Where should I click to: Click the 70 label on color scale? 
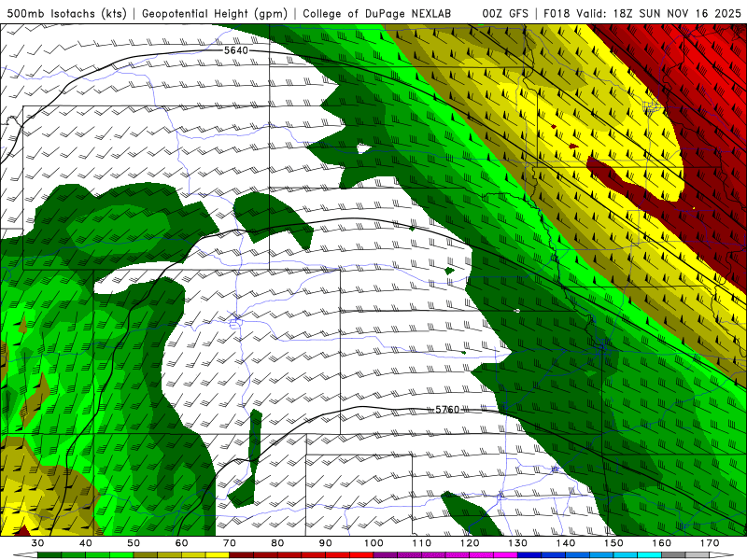point(230,543)
